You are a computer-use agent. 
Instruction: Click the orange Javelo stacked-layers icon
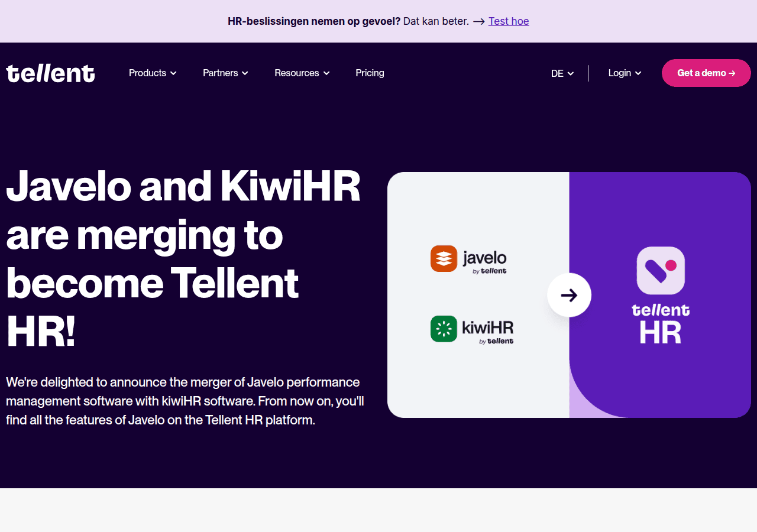pos(444,258)
